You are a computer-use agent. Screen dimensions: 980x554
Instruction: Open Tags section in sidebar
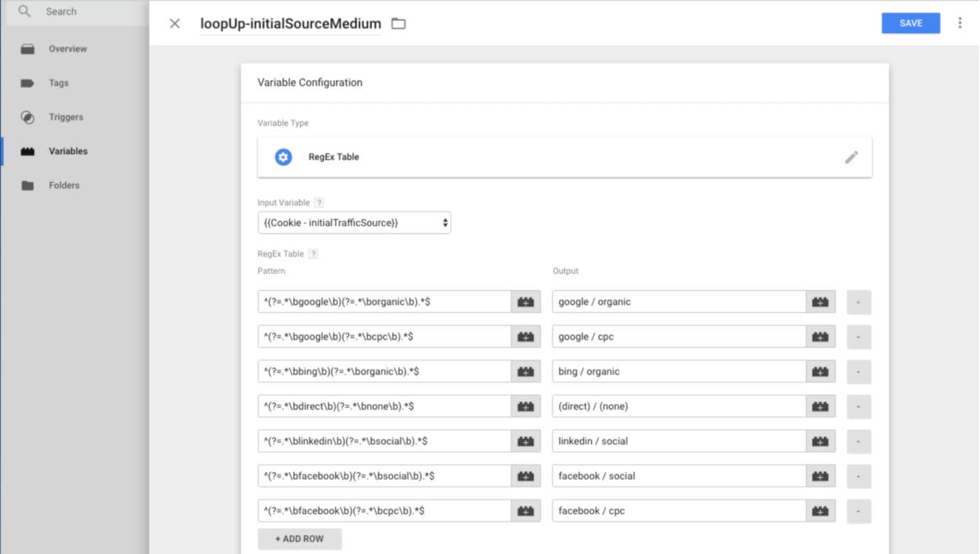click(58, 83)
